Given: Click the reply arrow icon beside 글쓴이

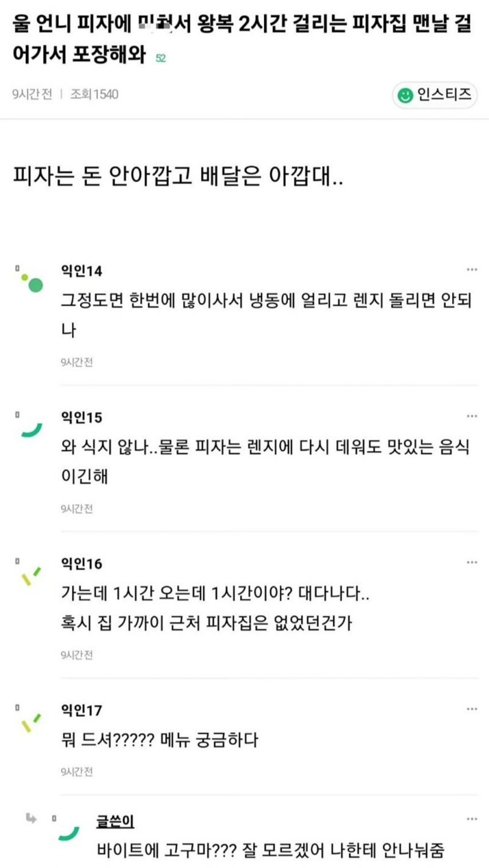Looking at the screenshot, I should tap(31, 819).
